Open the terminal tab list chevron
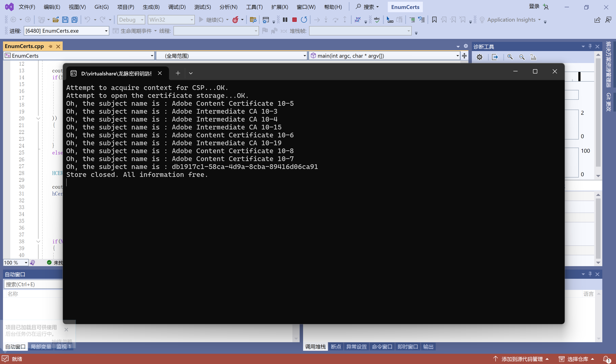Image resolution: width=616 pixels, height=364 pixels. coord(191,73)
